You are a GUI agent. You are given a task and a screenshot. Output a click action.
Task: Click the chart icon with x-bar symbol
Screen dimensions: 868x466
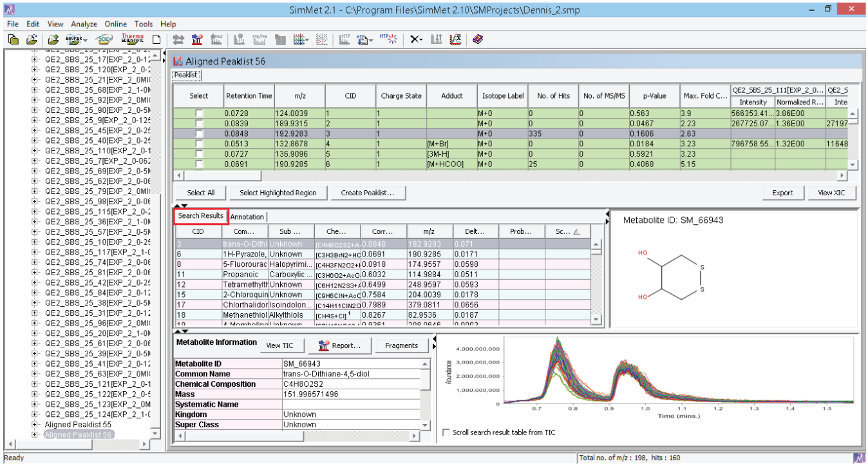click(x=455, y=39)
